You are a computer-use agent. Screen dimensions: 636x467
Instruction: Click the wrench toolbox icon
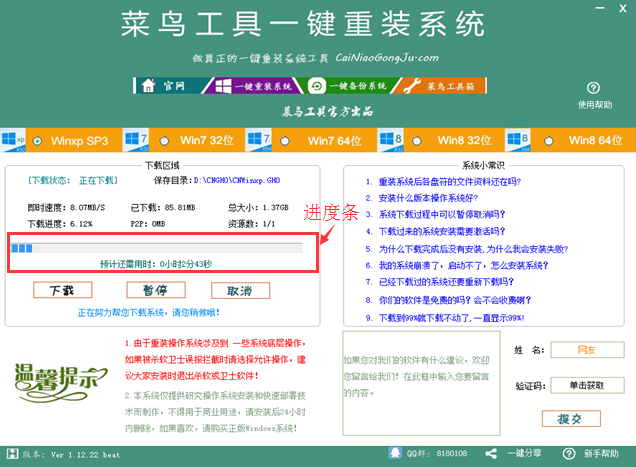click(412, 86)
